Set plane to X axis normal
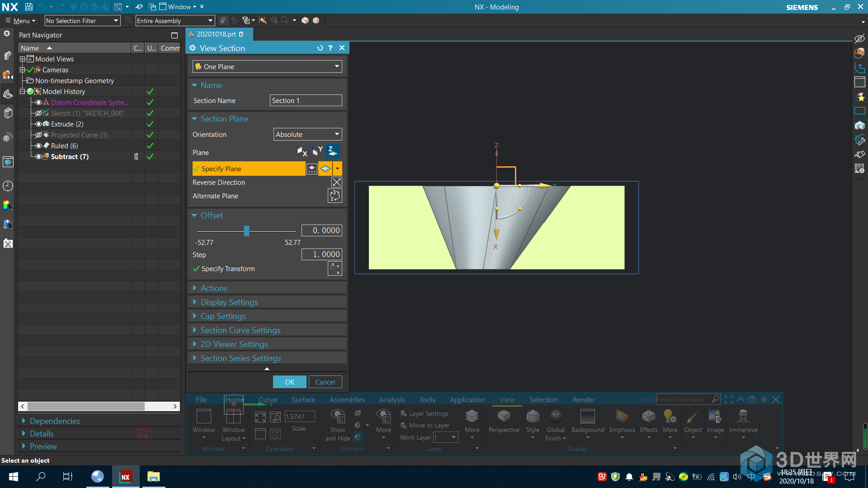The height and width of the screenshot is (488, 868). coord(302,152)
